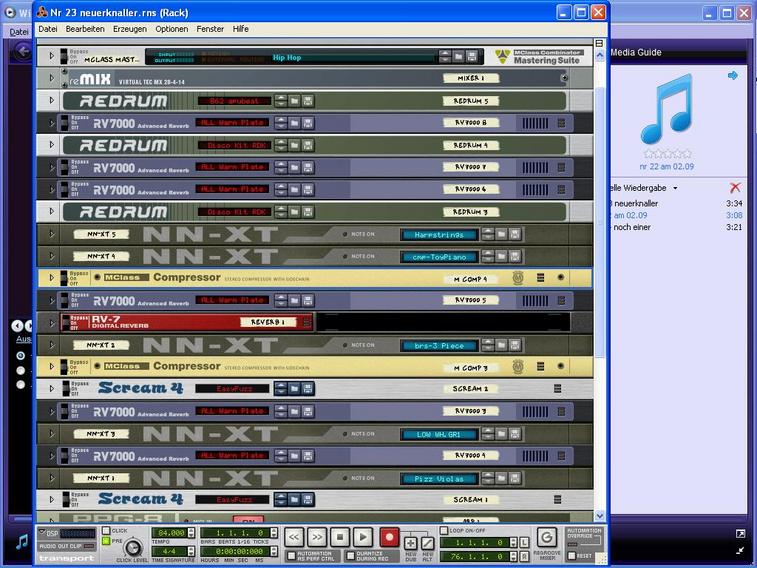Click the Fast Forward transport button
This screenshot has width=757, height=568.
(317, 537)
